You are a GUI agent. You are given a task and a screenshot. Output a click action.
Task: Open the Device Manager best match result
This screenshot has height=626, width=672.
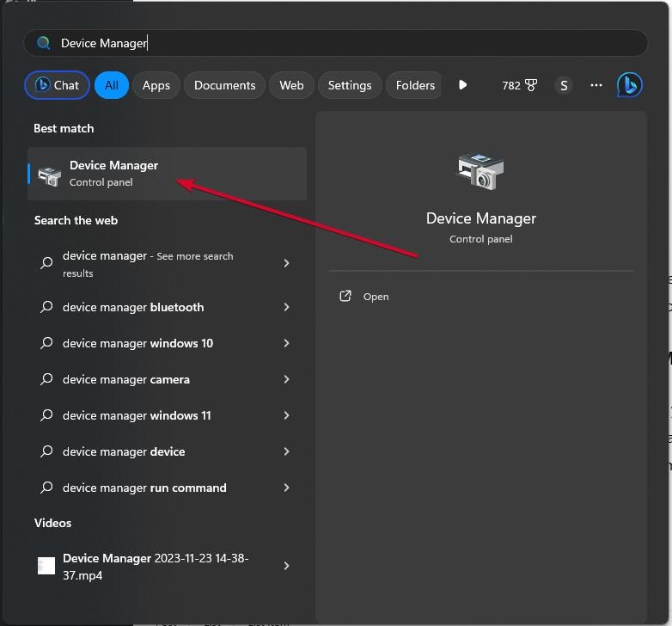click(x=168, y=174)
